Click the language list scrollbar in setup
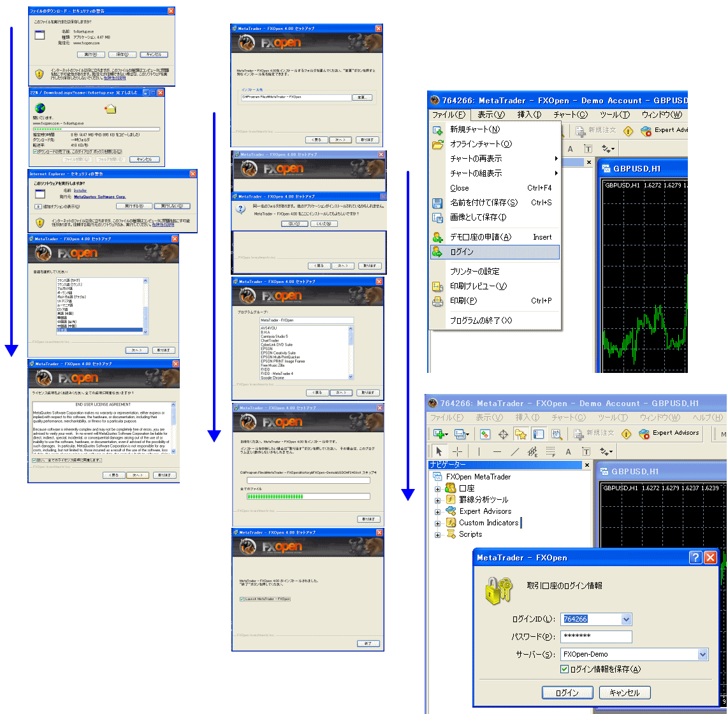 pos(145,306)
